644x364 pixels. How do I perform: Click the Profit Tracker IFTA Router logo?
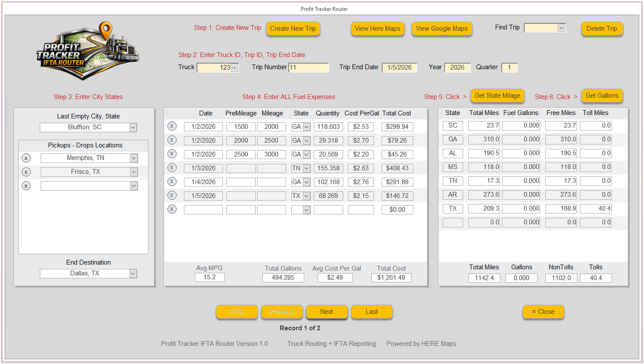pyautogui.click(x=88, y=51)
